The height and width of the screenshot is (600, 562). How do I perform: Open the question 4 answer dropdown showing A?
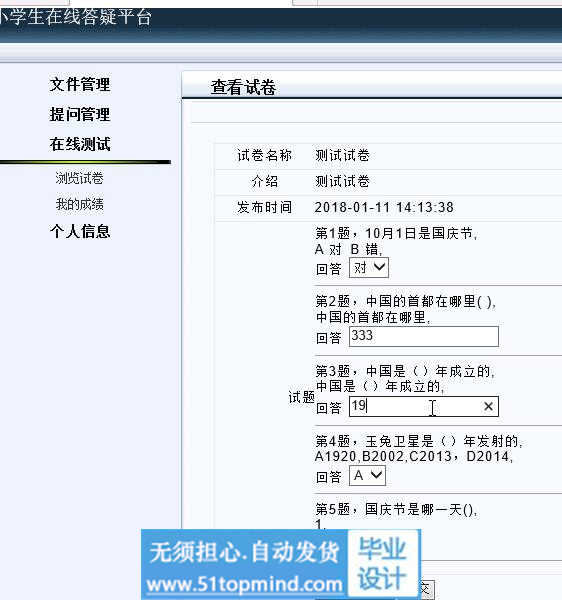pos(367,476)
